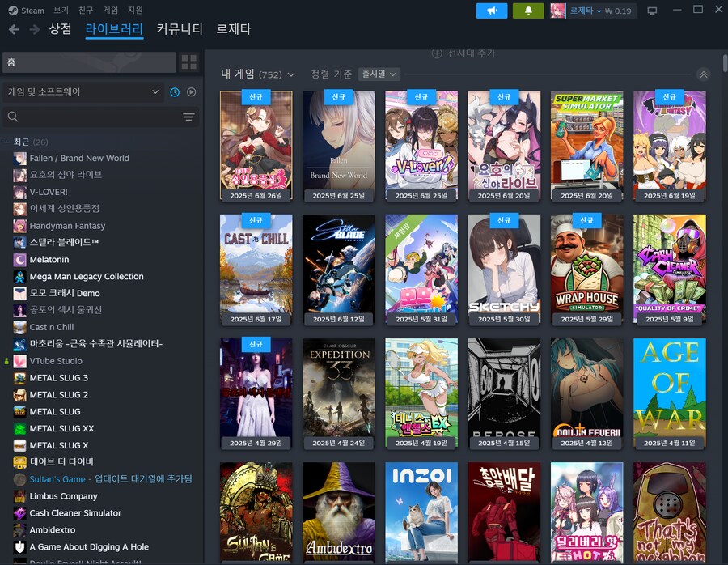Click the 데이브 더 다이버 sidebar icon
The width and height of the screenshot is (728, 565).
(19, 462)
